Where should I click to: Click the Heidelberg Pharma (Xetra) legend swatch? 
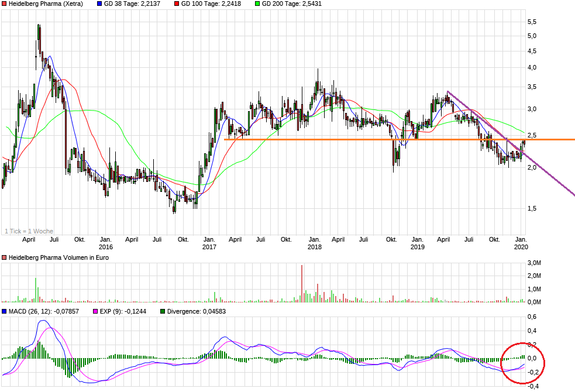point(5,4)
